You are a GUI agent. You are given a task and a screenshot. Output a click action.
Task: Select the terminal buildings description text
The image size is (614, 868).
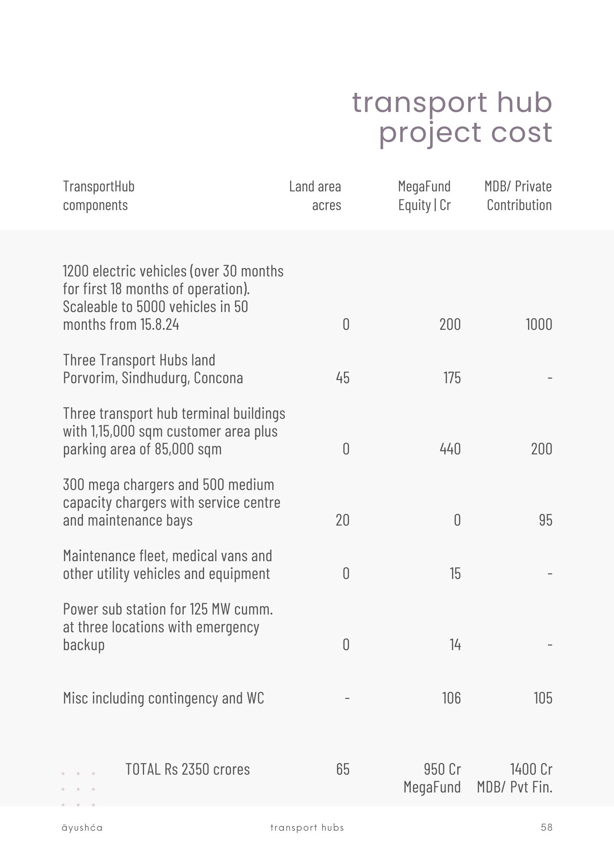(x=174, y=431)
